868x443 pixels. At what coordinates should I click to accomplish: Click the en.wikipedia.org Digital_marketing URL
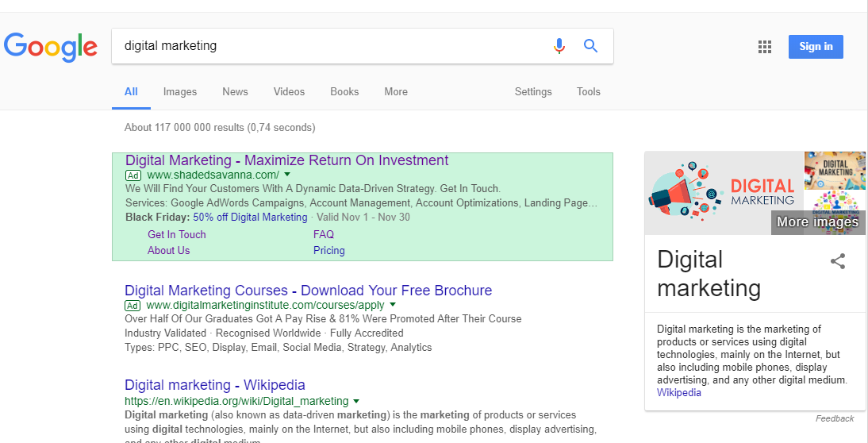click(x=237, y=401)
